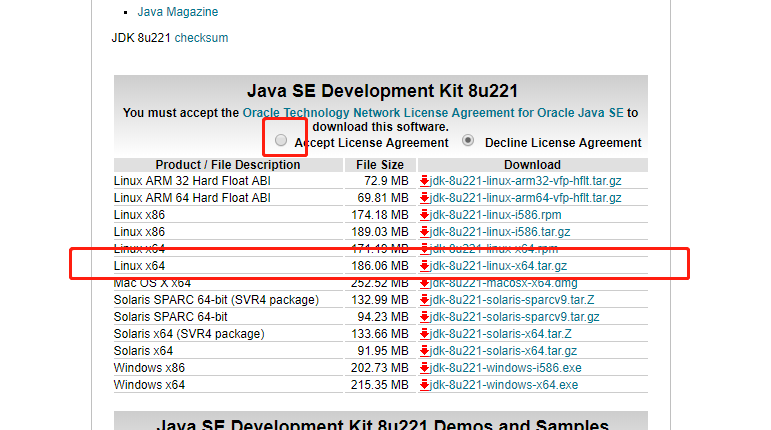This screenshot has width=771, height=430.
Task: Download jdk-8u221-windows-i586.exe
Action: click(505, 368)
